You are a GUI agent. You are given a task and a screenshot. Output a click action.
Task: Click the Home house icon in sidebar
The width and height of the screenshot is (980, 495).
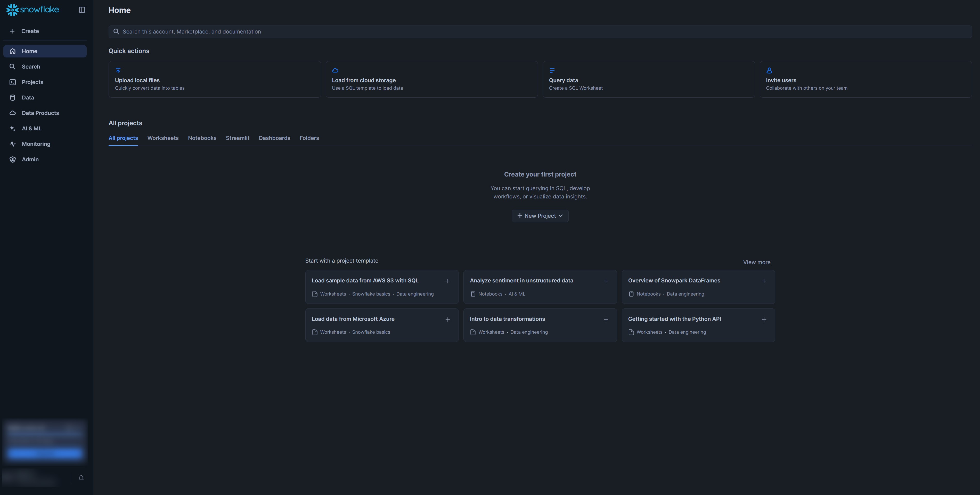[x=13, y=51]
